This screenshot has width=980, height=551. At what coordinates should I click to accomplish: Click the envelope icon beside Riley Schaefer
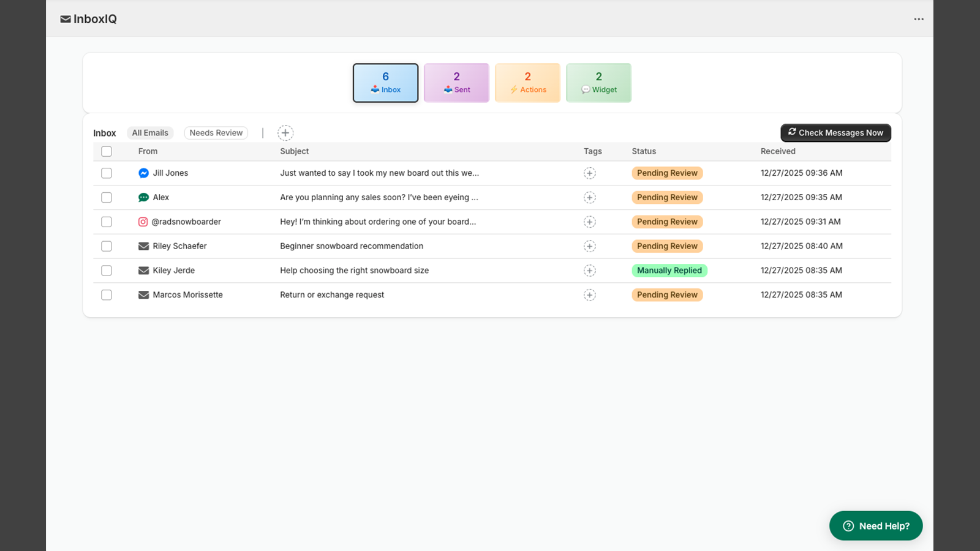click(143, 246)
